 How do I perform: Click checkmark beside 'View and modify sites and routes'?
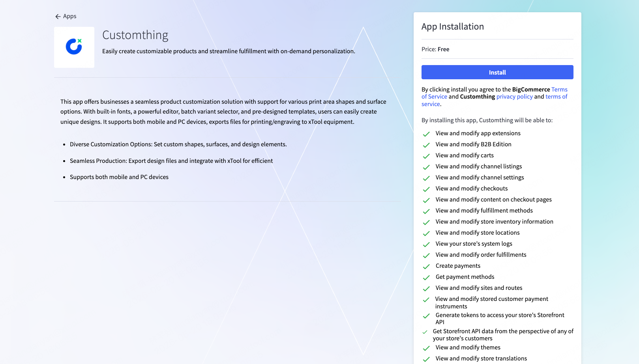[x=426, y=289]
